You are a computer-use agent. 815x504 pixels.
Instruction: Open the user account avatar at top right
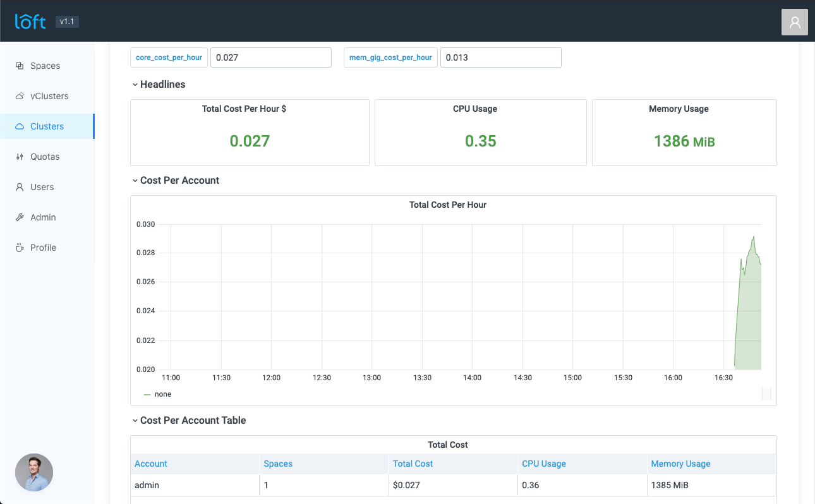tap(794, 21)
